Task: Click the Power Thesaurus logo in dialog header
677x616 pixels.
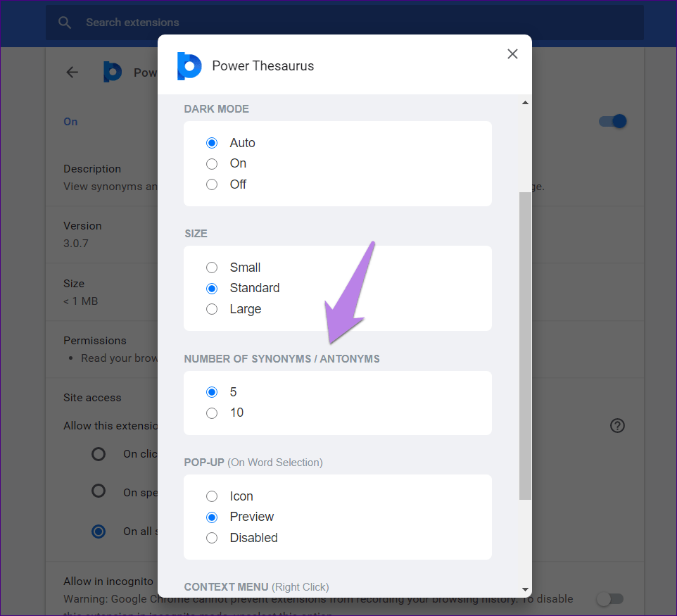Action: tap(189, 66)
